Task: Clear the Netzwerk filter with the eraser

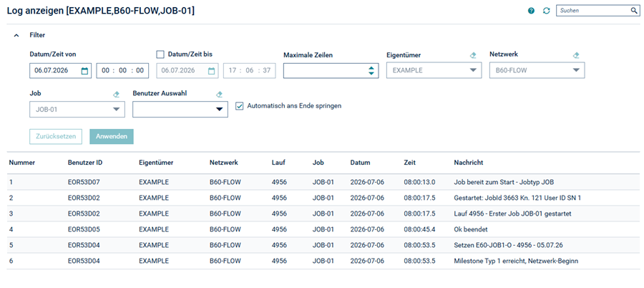Action: [576, 55]
